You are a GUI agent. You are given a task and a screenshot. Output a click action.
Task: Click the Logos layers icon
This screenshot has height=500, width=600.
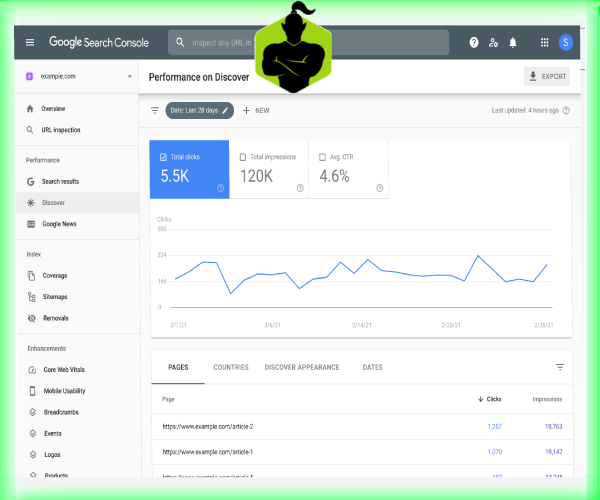click(x=33, y=454)
